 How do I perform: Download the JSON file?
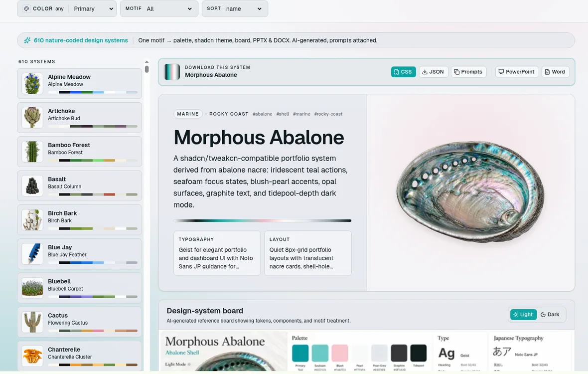click(x=433, y=72)
